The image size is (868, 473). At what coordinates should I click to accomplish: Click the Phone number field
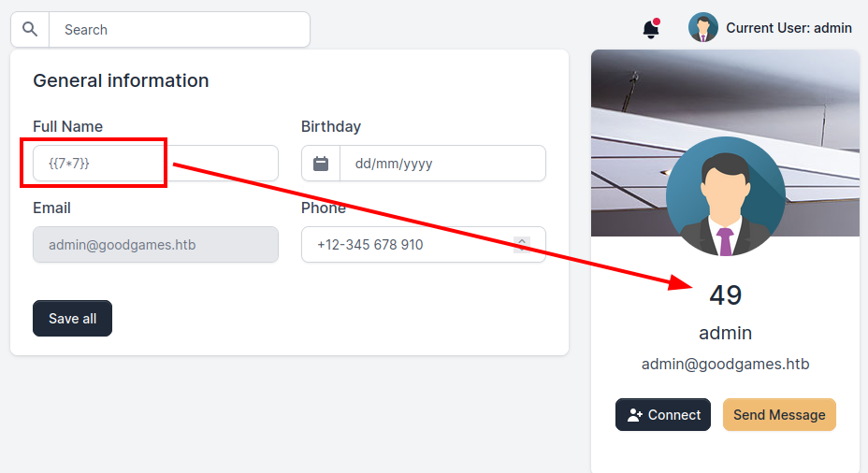tap(412, 245)
